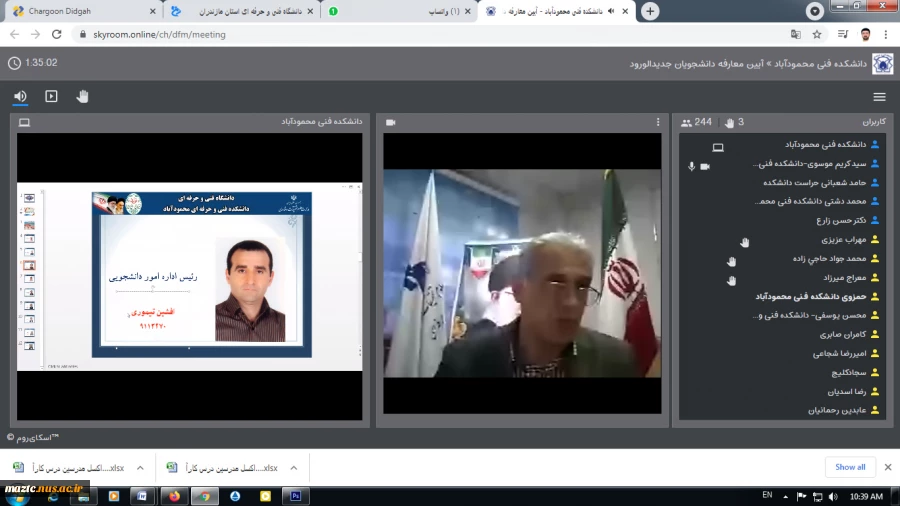Select user حمزوی دانشکده فنی محمودآباد
Screen dimensions: 900x506
coord(810,297)
